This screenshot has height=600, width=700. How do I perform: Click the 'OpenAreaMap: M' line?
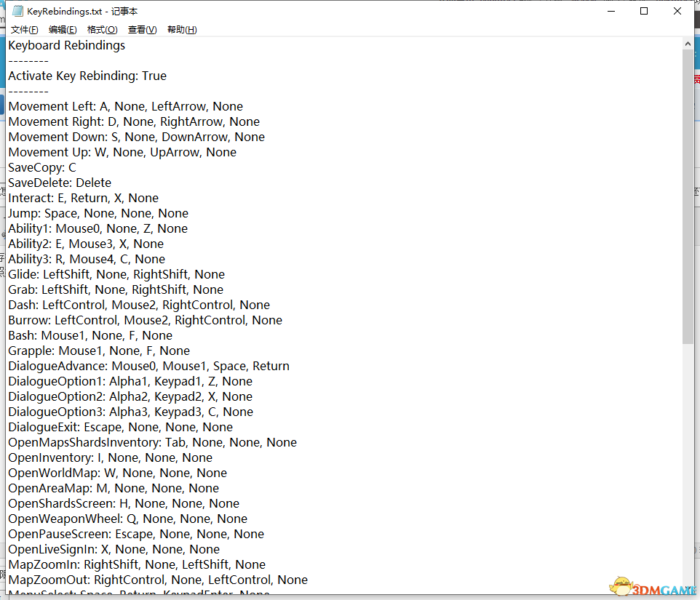[114, 488]
